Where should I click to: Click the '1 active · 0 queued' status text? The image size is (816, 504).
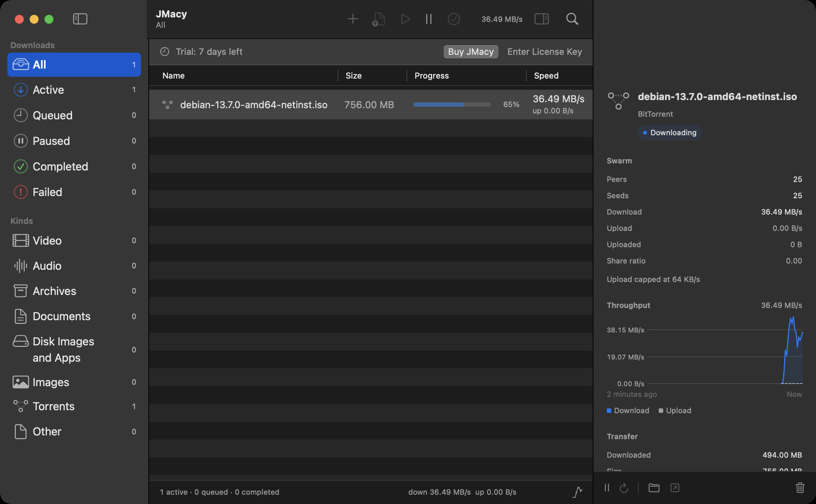(194, 492)
